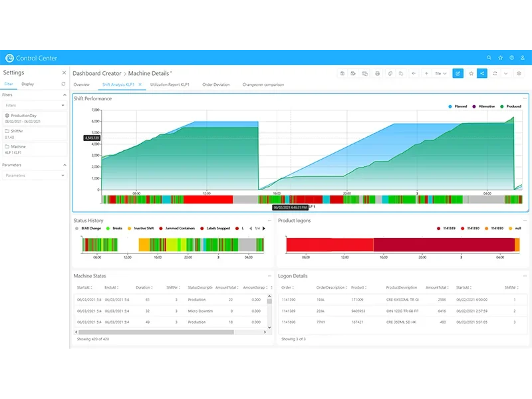This screenshot has height=399, width=532.
Task: Click the blue share icon
Action: [x=482, y=73]
